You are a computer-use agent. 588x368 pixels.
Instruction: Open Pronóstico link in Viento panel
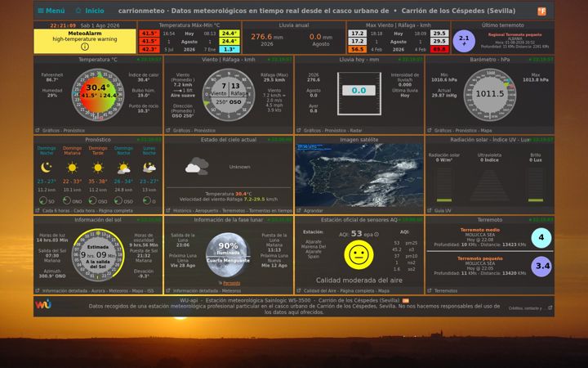205,131
